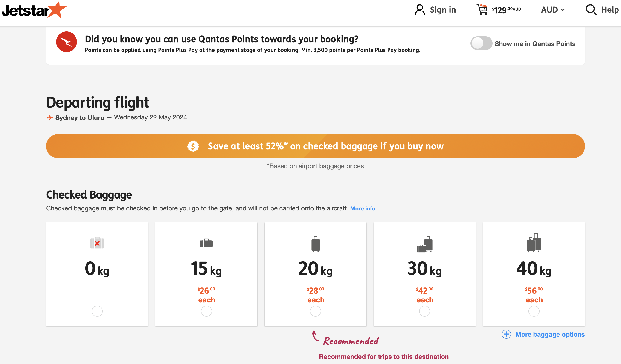Click the Qantas kangaroo logo
Image resolution: width=621 pixels, height=364 pixels.
click(66, 42)
